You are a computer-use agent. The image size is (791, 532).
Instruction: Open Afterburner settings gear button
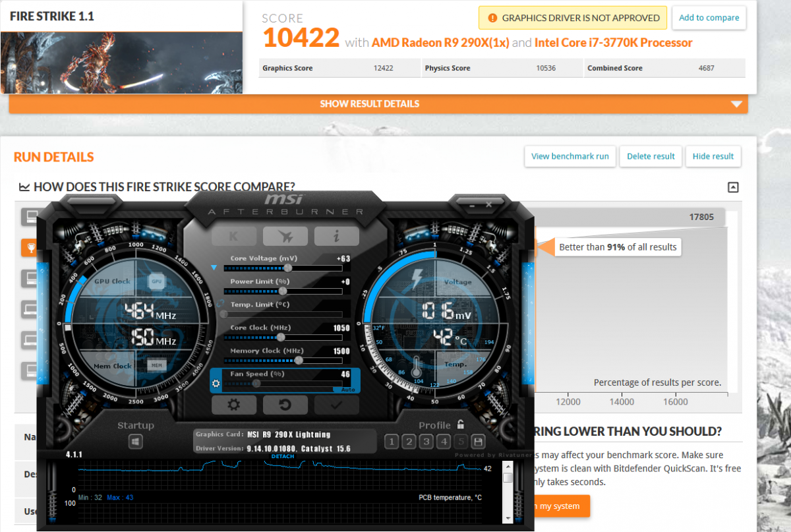tap(234, 405)
